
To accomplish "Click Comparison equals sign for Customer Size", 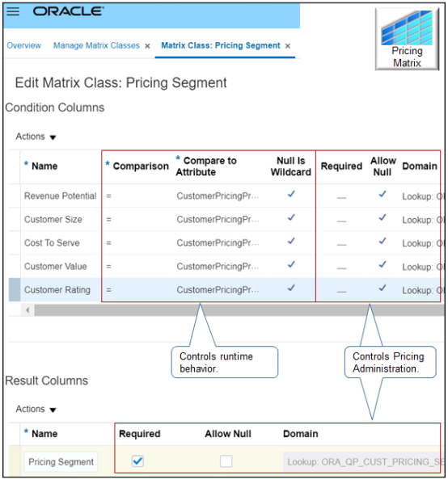I will pos(109,220).
